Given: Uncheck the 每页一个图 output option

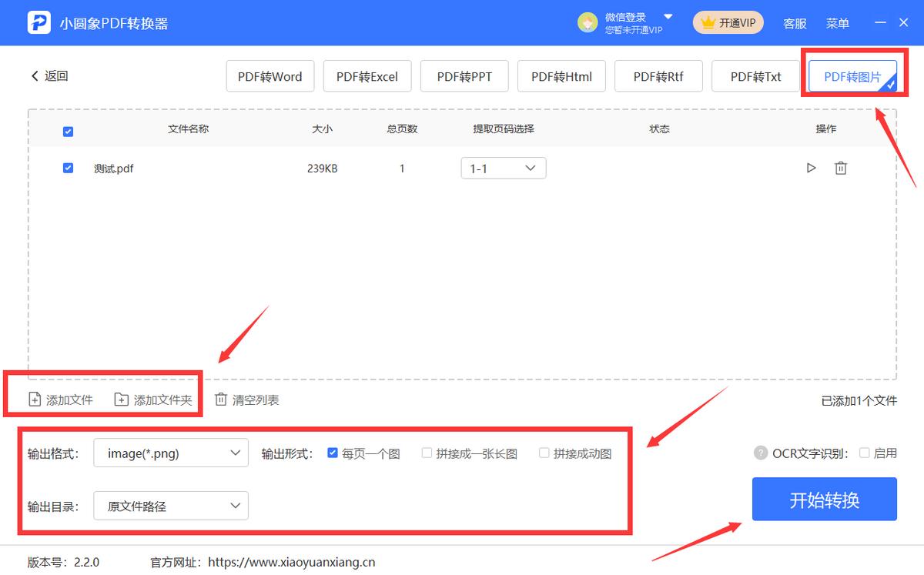Looking at the screenshot, I should click(333, 453).
